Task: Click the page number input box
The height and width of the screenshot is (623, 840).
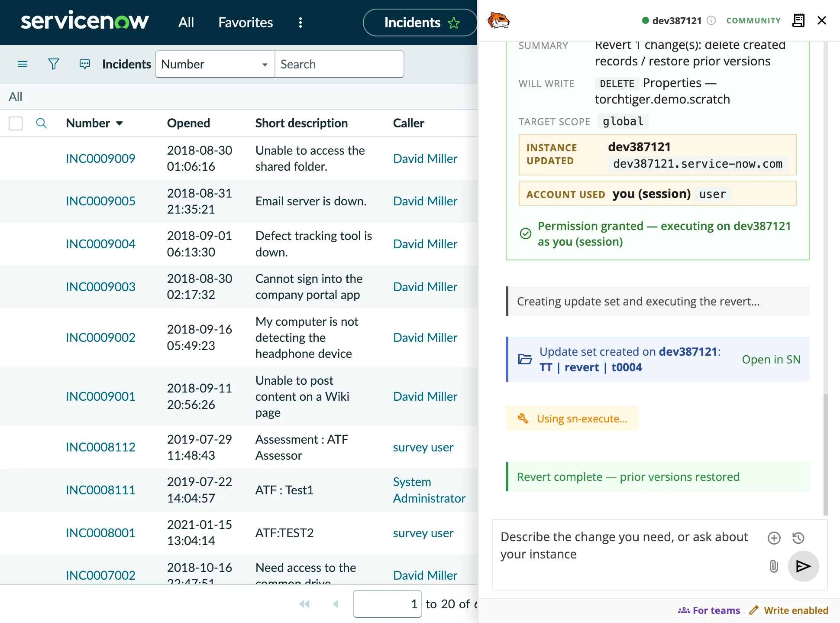Action: [388, 604]
